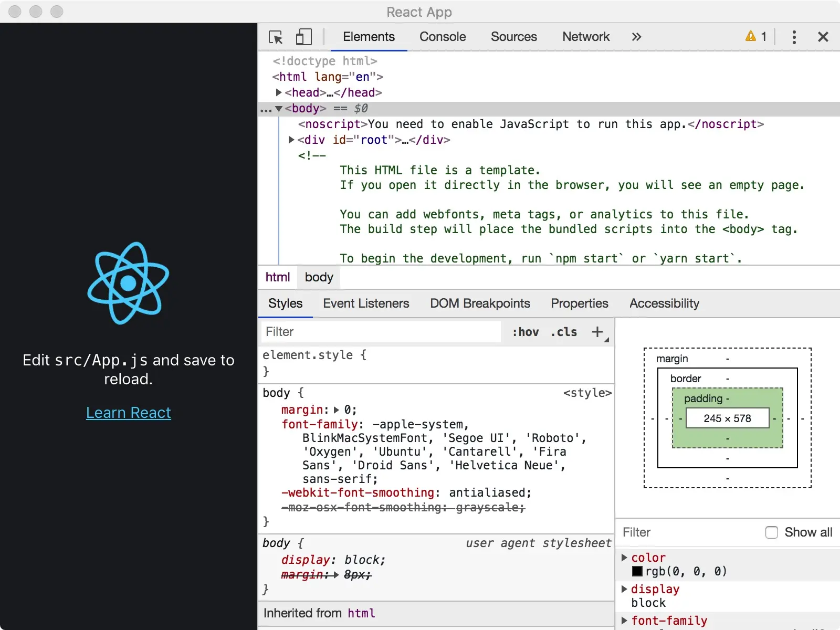Collapse the body element node
The width and height of the screenshot is (840, 630).
(279, 108)
